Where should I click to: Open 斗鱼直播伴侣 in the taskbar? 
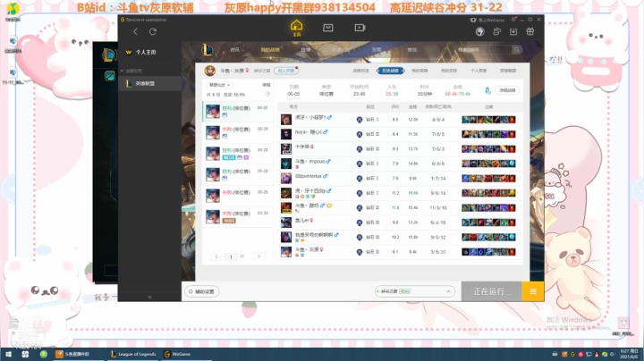pos(72,354)
